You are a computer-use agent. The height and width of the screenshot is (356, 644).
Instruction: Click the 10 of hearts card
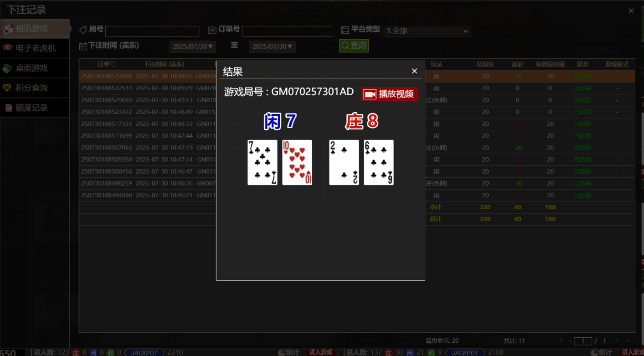pyautogui.click(x=297, y=162)
